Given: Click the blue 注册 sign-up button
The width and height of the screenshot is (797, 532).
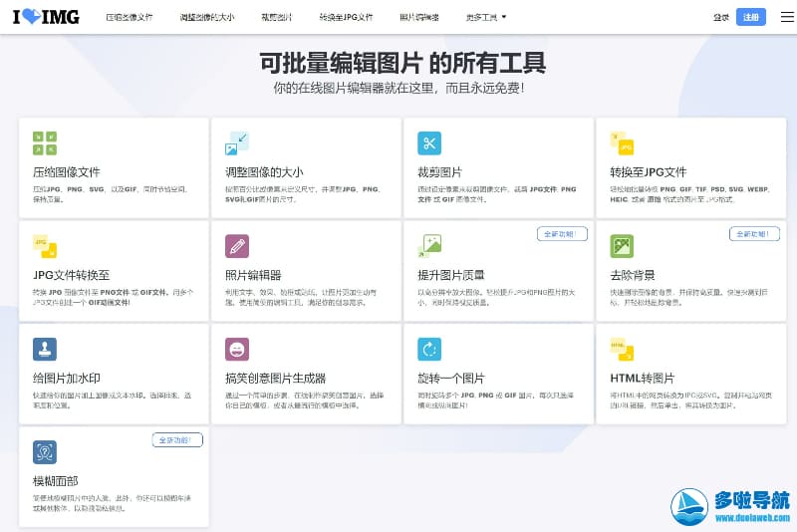Looking at the screenshot, I should [751, 17].
